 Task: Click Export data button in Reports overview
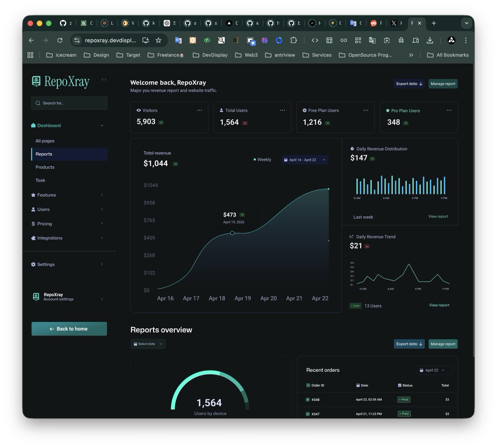(409, 344)
